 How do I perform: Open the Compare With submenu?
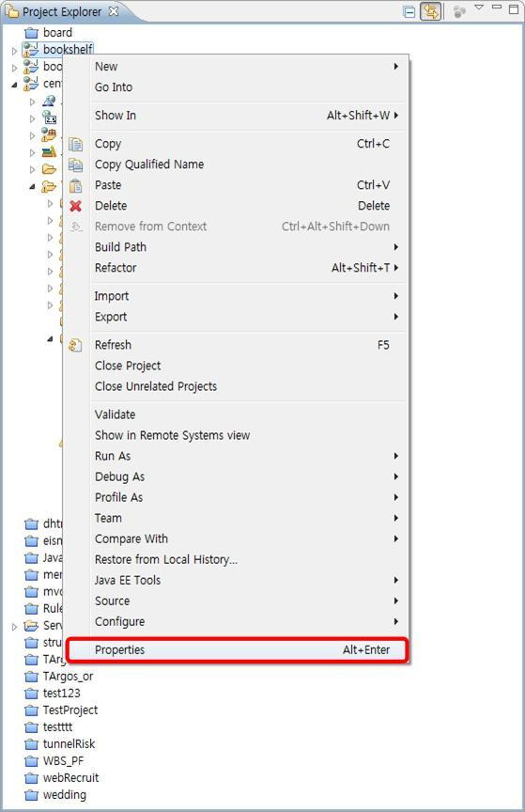tap(236, 539)
